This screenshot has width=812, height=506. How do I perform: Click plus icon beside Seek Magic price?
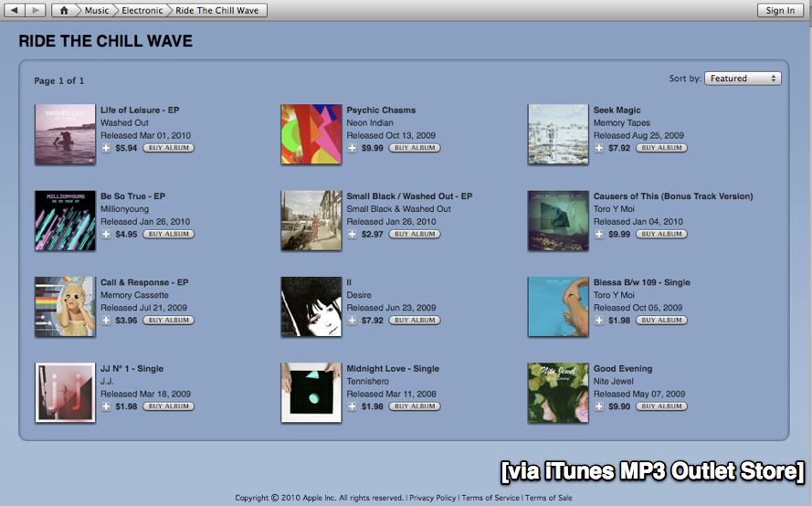coord(599,148)
